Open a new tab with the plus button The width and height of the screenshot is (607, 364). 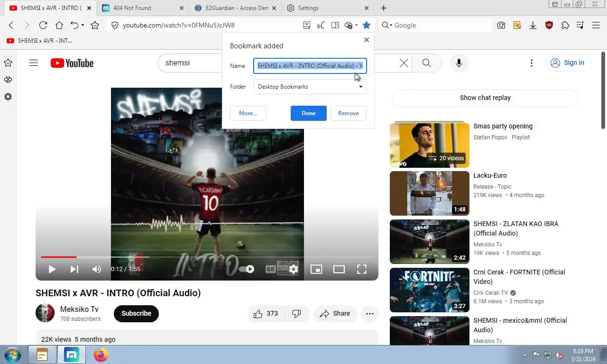pos(384,8)
